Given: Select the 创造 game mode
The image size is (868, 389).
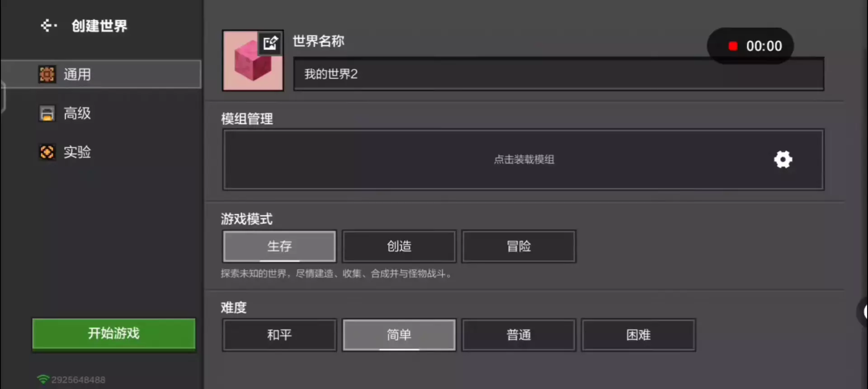Looking at the screenshot, I should pos(399,246).
